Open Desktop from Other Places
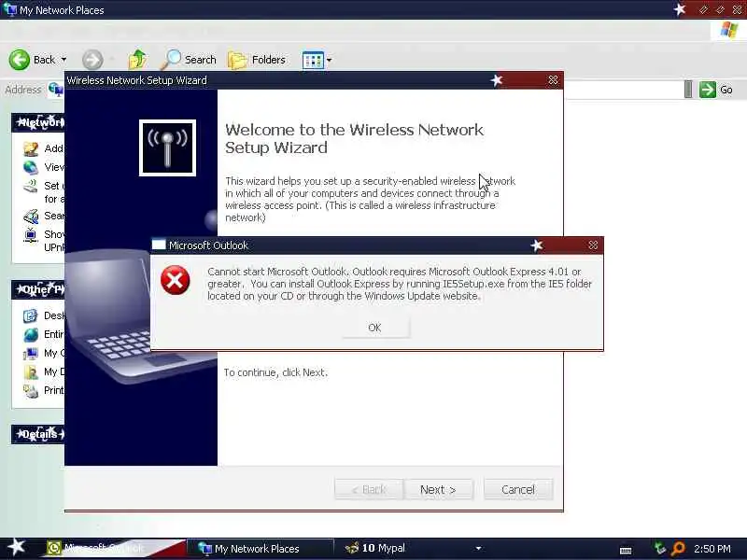Screen dimensions: 747x560 pyautogui.click(x=31, y=315)
